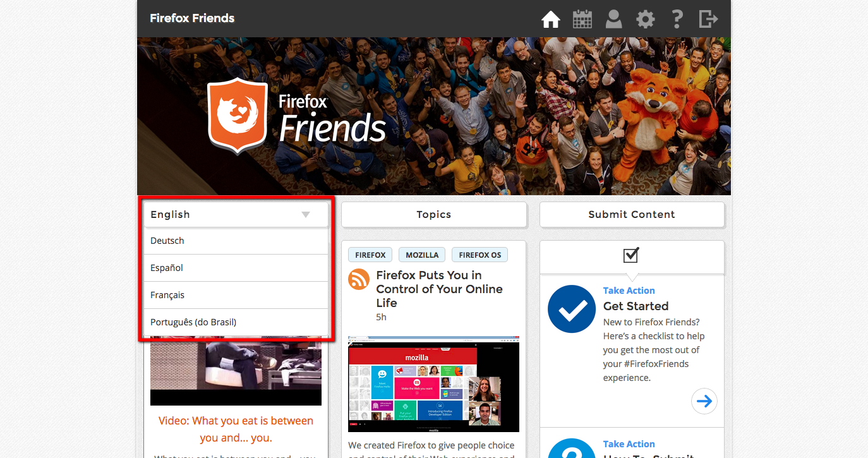Screen dimensions: 868x458
Task: Open the settings gear icon
Action: (645, 19)
